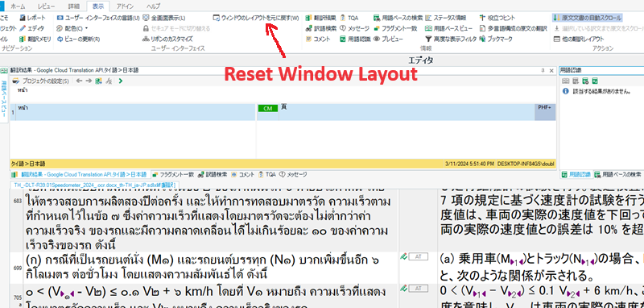This screenshot has width=644, height=308.
Task: Click source segment 699
Action: [211, 268]
